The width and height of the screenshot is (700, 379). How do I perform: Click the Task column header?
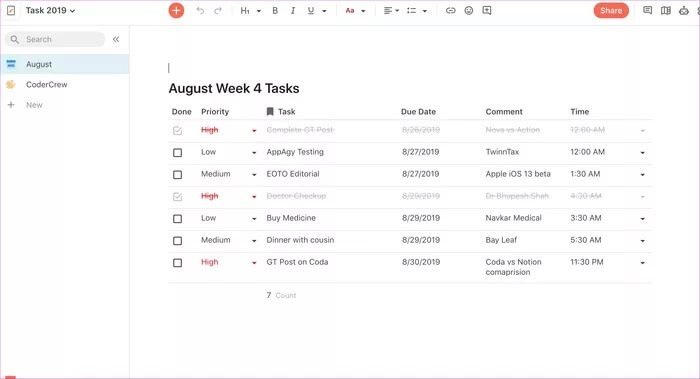tap(287, 112)
